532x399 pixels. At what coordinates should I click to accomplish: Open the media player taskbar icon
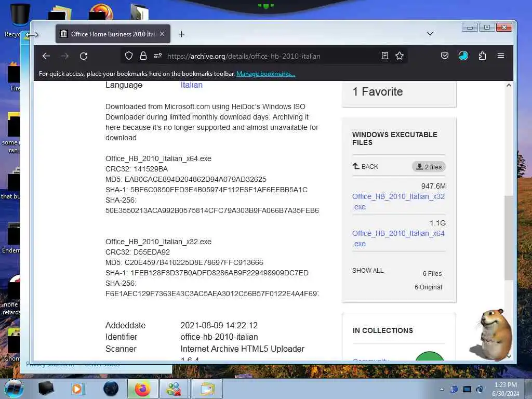(77, 389)
